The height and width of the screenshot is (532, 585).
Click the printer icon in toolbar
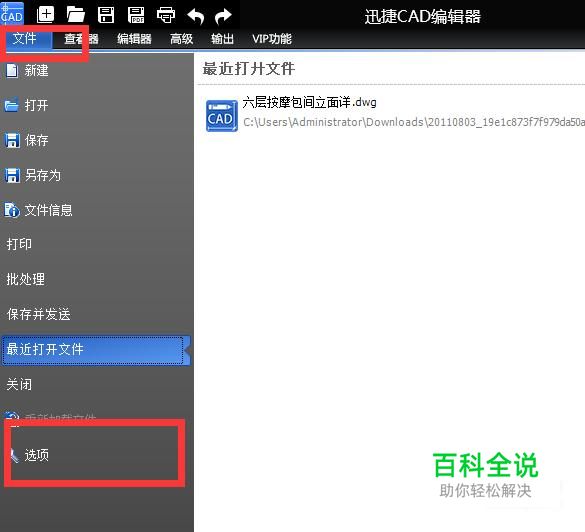166,15
